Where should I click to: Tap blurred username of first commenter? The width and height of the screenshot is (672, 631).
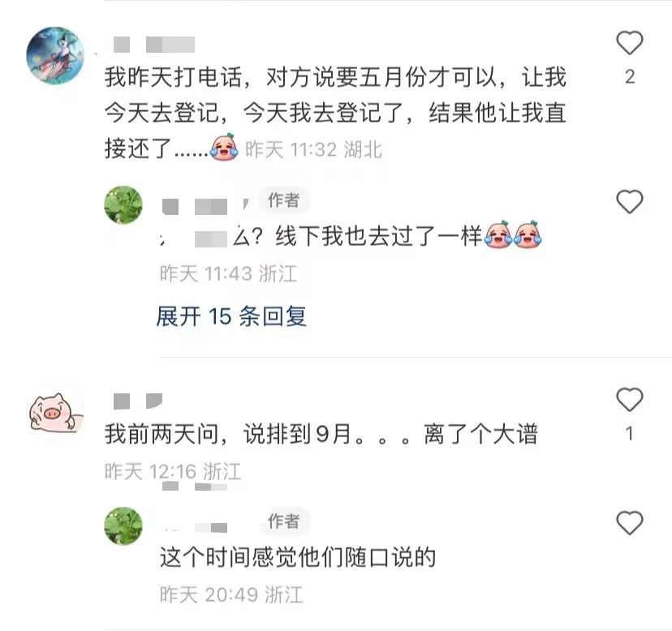point(154,45)
